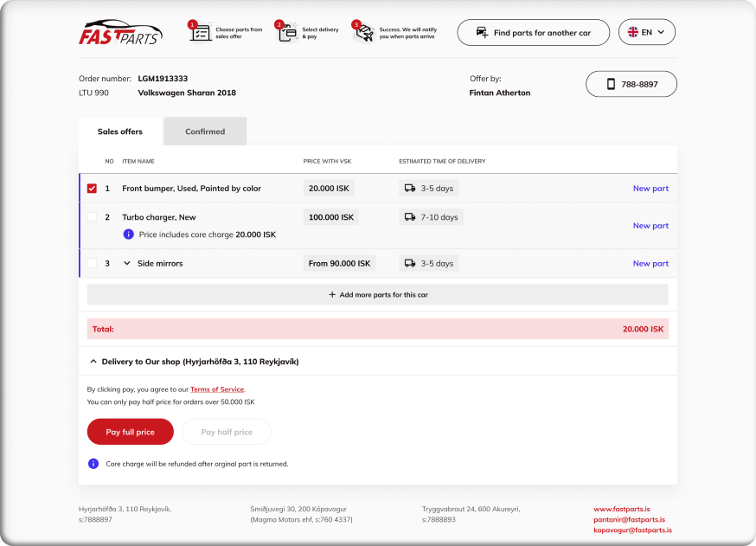Click the truck icon showing 7-10 days
The height and width of the screenshot is (546, 756).
pos(410,217)
